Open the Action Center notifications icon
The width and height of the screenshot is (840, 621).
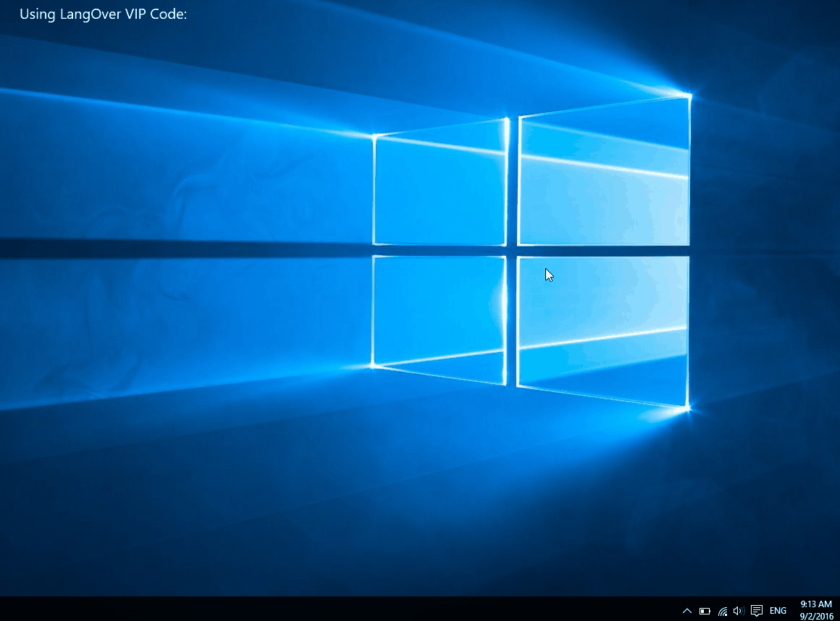(757, 611)
